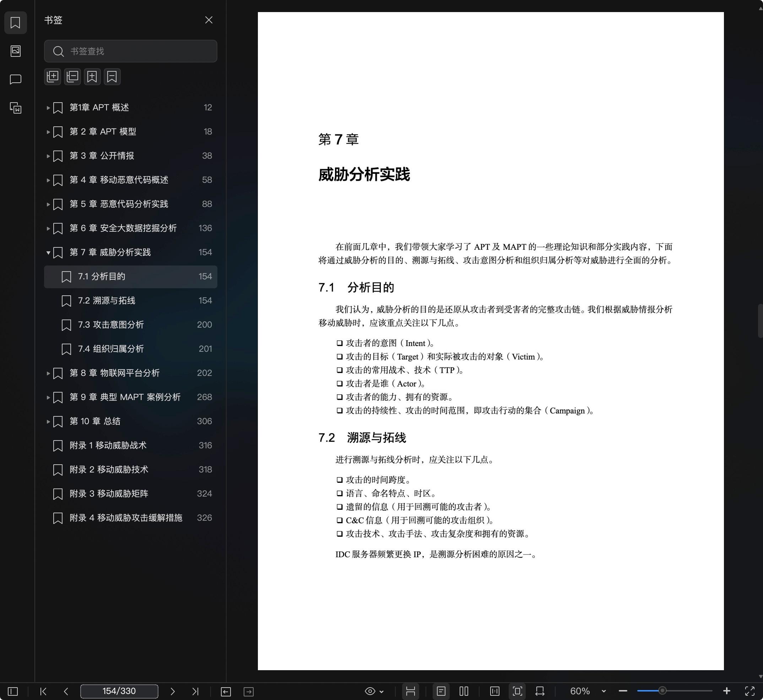Viewport: 763px width, 700px height.
Task: Click the zoom slider handle
Action: pyautogui.click(x=662, y=691)
